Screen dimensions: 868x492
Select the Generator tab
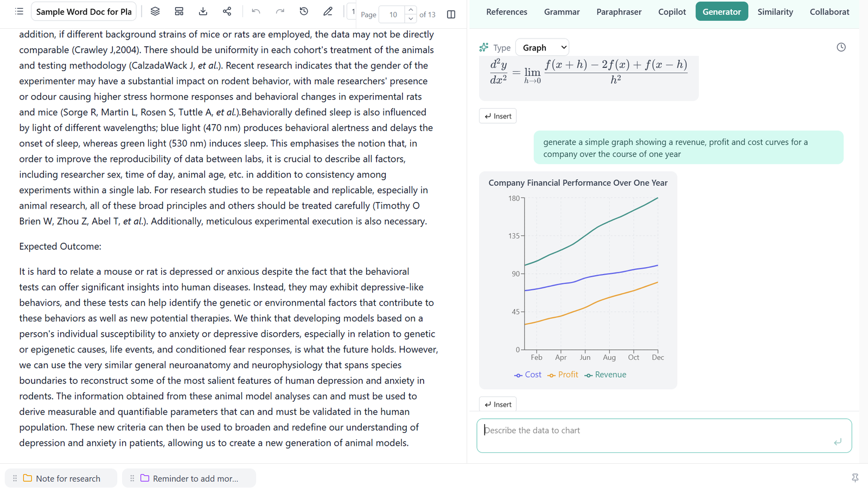pyautogui.click(x=722, y=11)
